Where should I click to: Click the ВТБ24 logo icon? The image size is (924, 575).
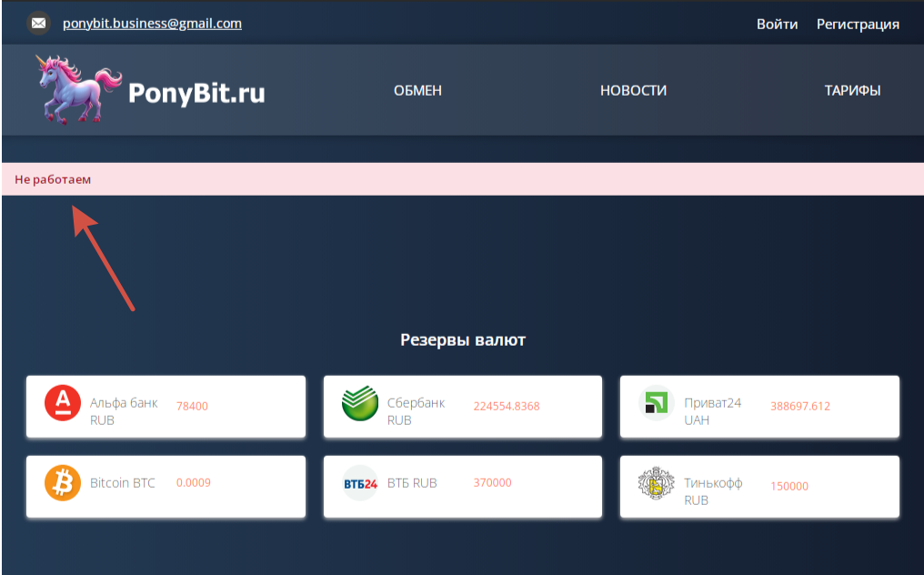pyautogui.click(x=358, y=482)
